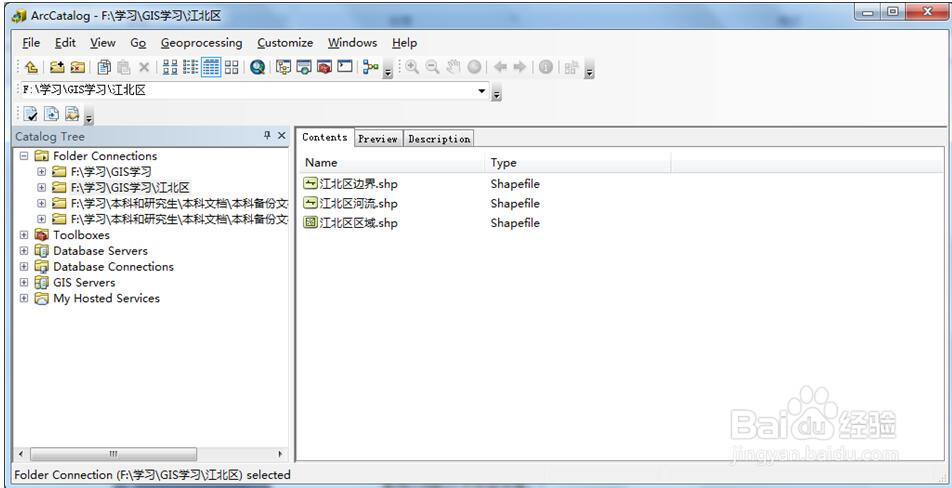Viewport: 952px width, 488px height.
Task: Switch contents to Large Icons view
Action: [171, 67]
